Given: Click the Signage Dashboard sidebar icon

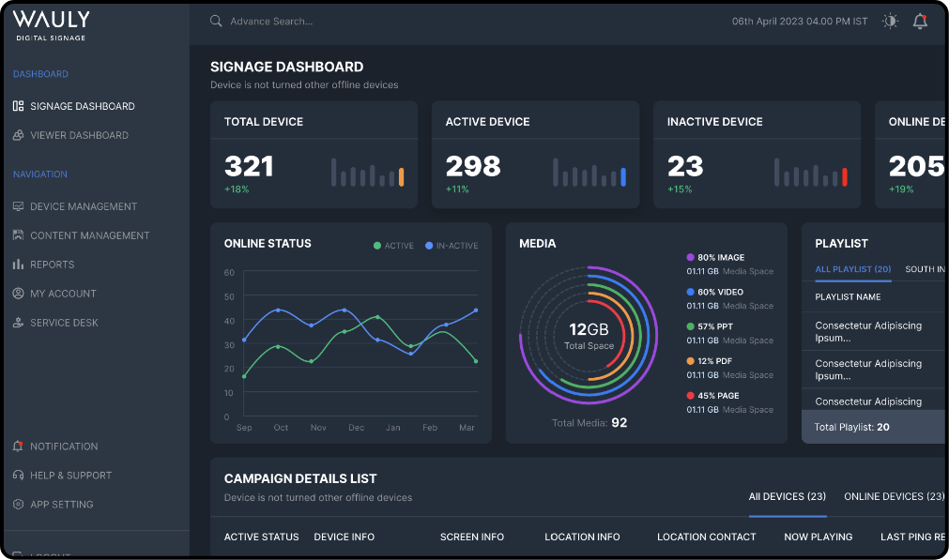Looking at the screenshot, I should tap(18, 106).
